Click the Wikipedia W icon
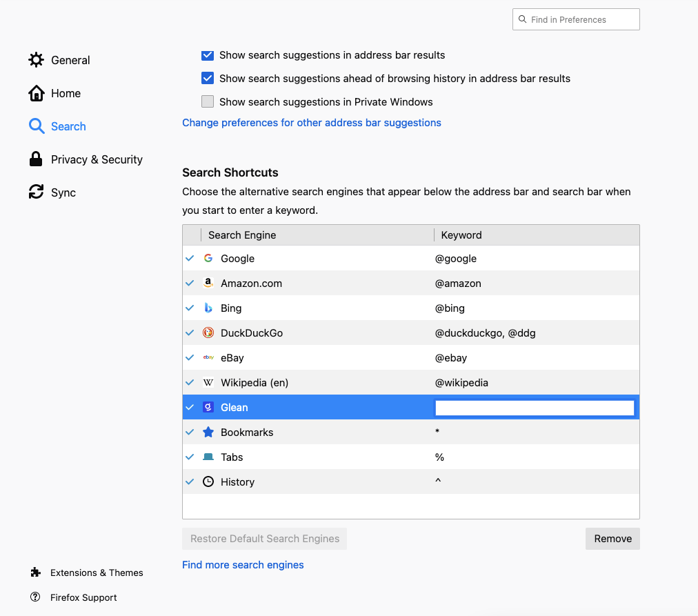The width and height of the screenshot is (698, 616). click(208, 382)
